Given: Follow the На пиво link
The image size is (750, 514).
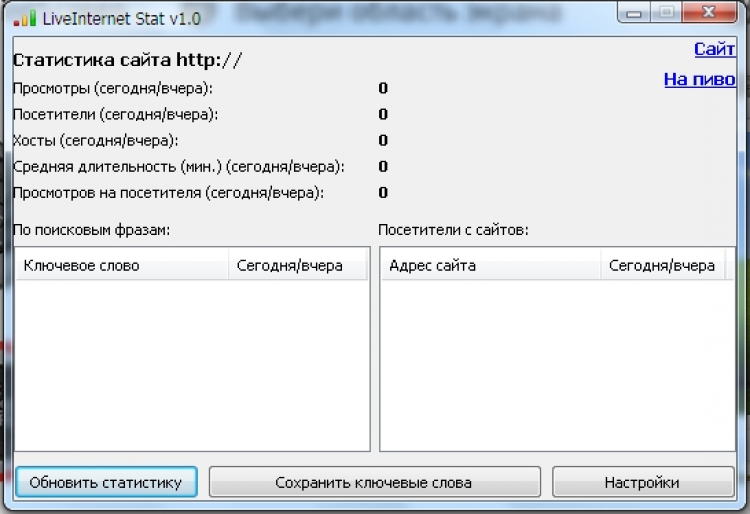Looking at the screenshot, I should (699, 79).
